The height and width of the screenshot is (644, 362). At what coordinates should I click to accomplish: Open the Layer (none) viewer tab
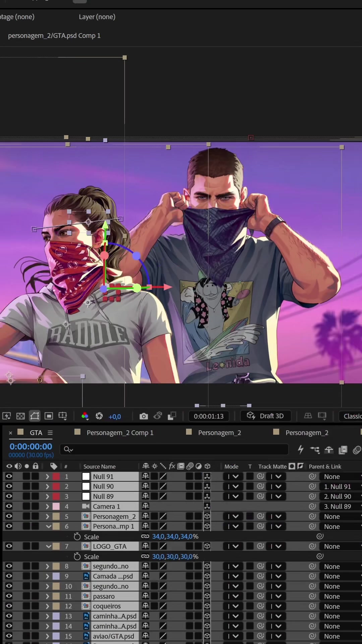(97, 16)
